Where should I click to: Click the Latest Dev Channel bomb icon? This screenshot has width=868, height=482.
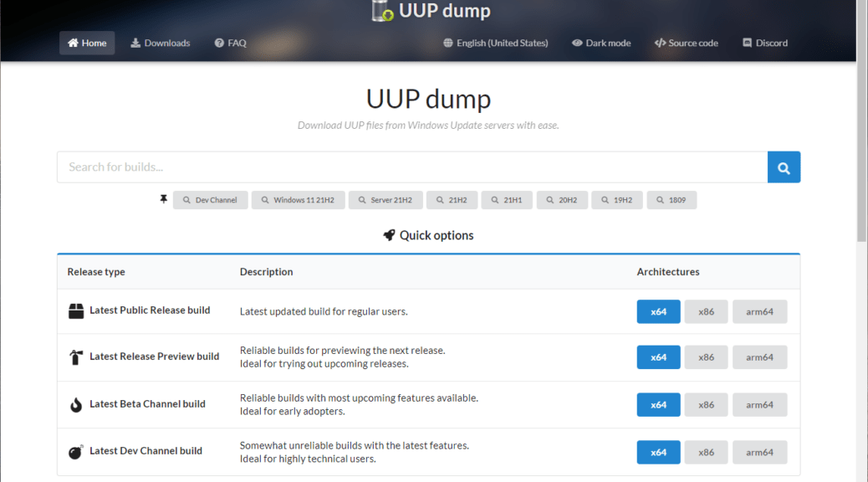76,452
